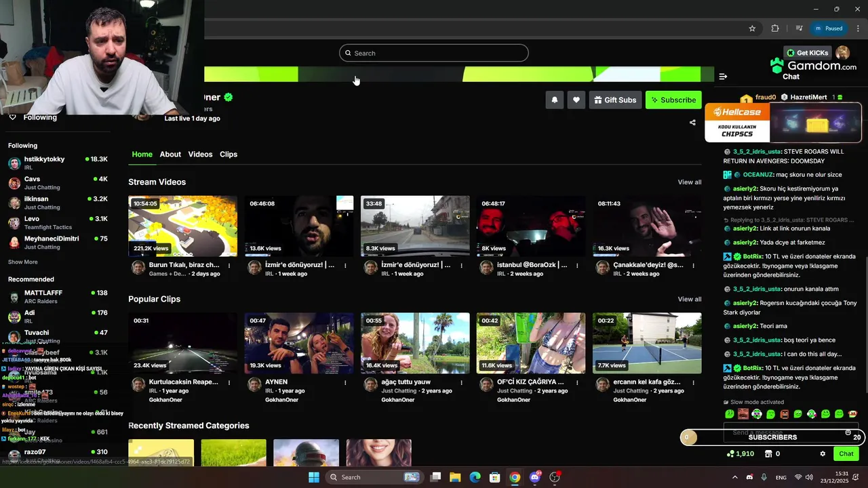Switch to the Clips tab
868x488 pixels.
pyautogui.click(x=229, y=155)
